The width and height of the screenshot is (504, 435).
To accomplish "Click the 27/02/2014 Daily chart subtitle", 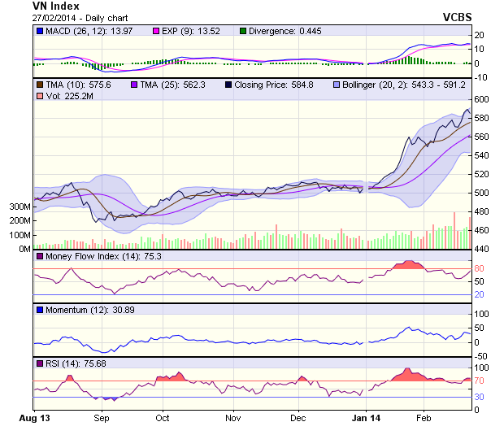I will 80,17.
